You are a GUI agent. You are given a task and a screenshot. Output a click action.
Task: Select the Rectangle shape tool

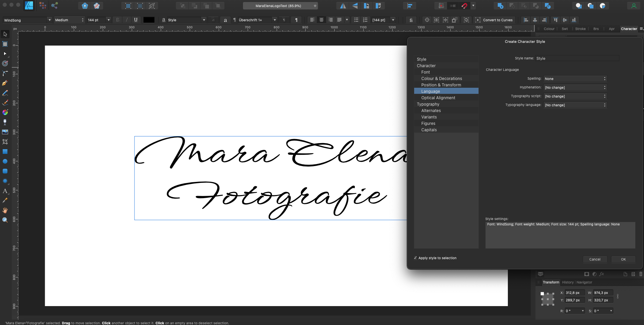pos(5,152)
